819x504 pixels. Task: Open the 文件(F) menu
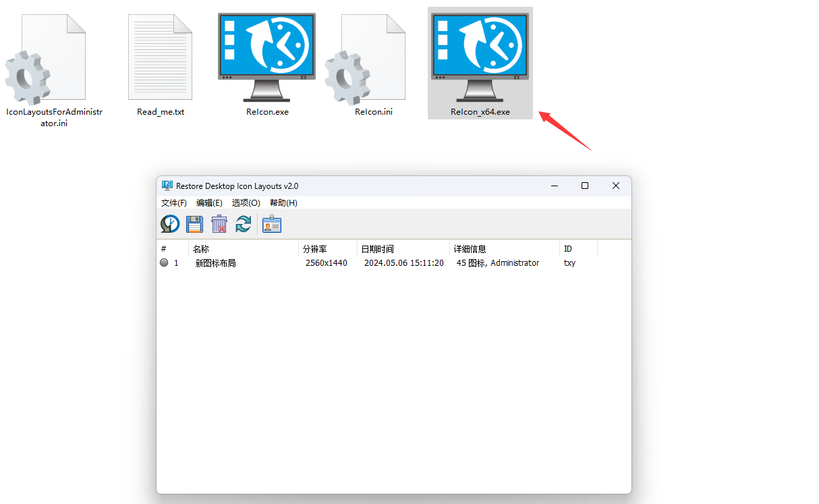tap(173, 202)
